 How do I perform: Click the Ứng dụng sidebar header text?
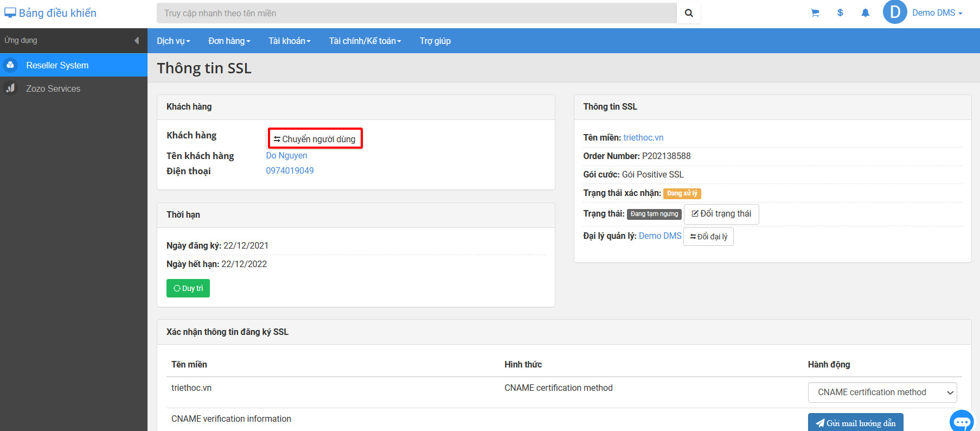click(x=21, y=40)
